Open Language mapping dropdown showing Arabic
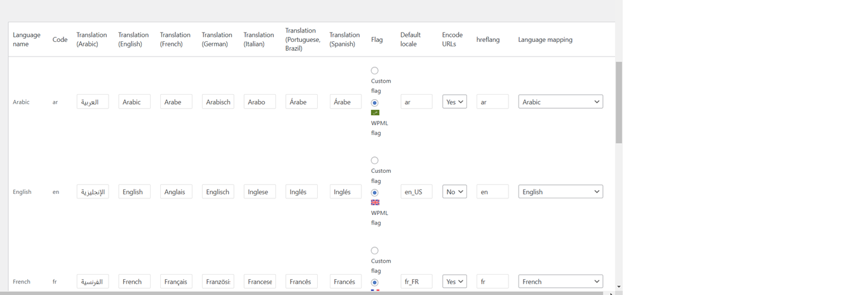 coord(560,102)
